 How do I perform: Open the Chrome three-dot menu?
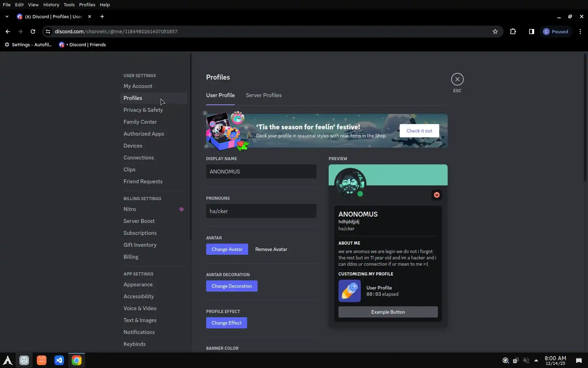(x=580, y=32)
